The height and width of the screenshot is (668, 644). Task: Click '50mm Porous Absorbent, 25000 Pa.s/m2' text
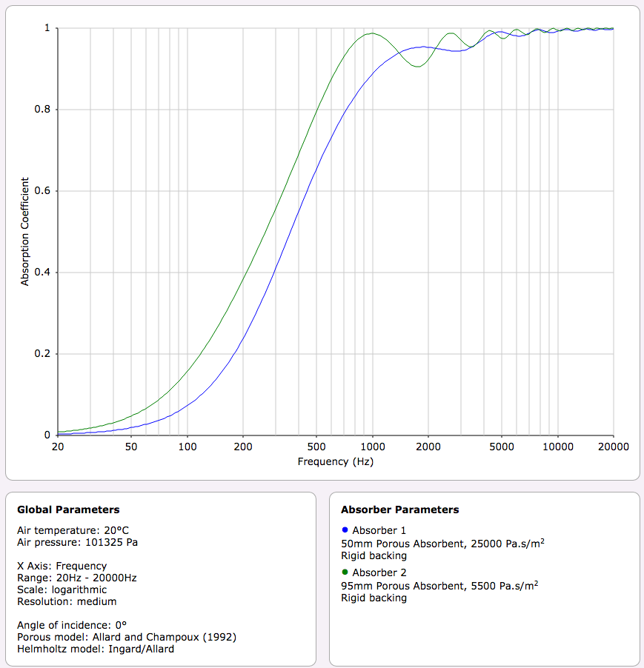pyautogui.click(x=443, y=544)
